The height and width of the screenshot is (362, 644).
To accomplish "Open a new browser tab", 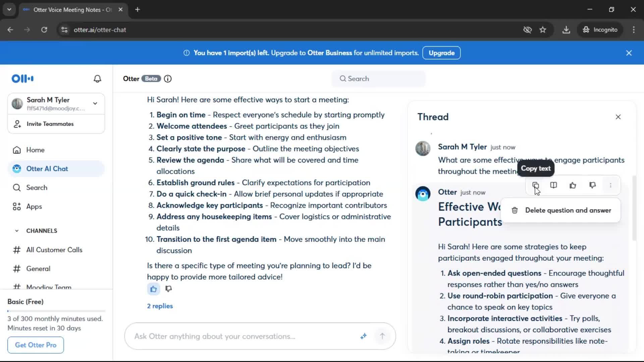I will pyautogui.click(x=138, y=10).
